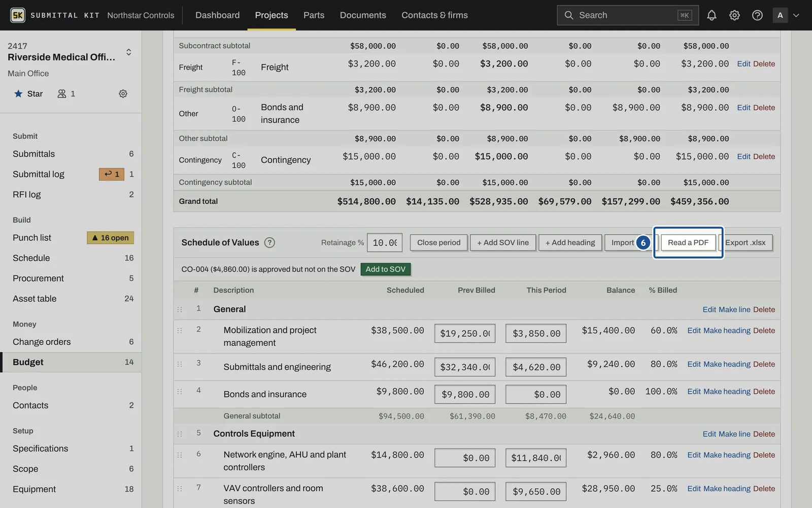Viewport: 812px width, 508px height.
Task: Click the Submittal log returned badge
Action: 111,174
